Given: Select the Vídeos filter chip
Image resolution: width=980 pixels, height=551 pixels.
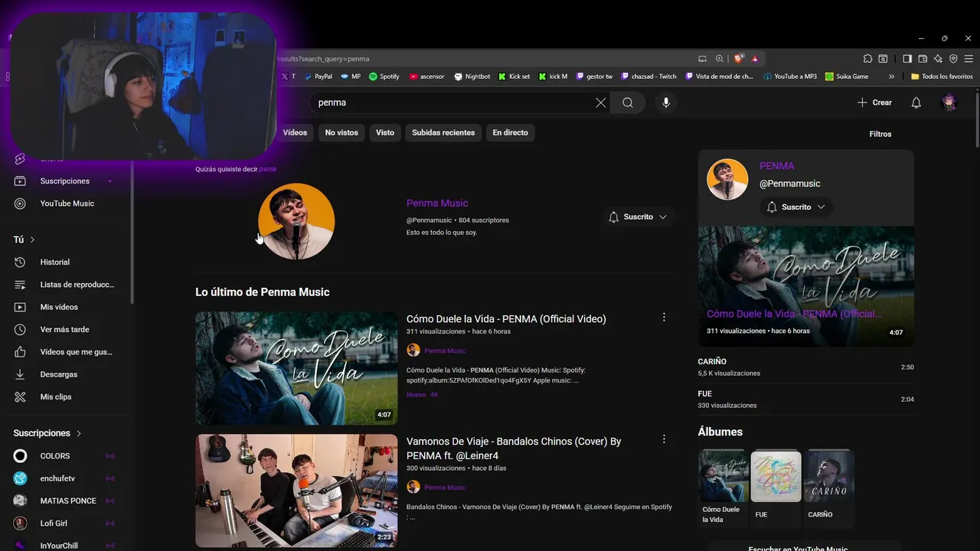Looking at the screenshot, I should click(x=295, y=132).
